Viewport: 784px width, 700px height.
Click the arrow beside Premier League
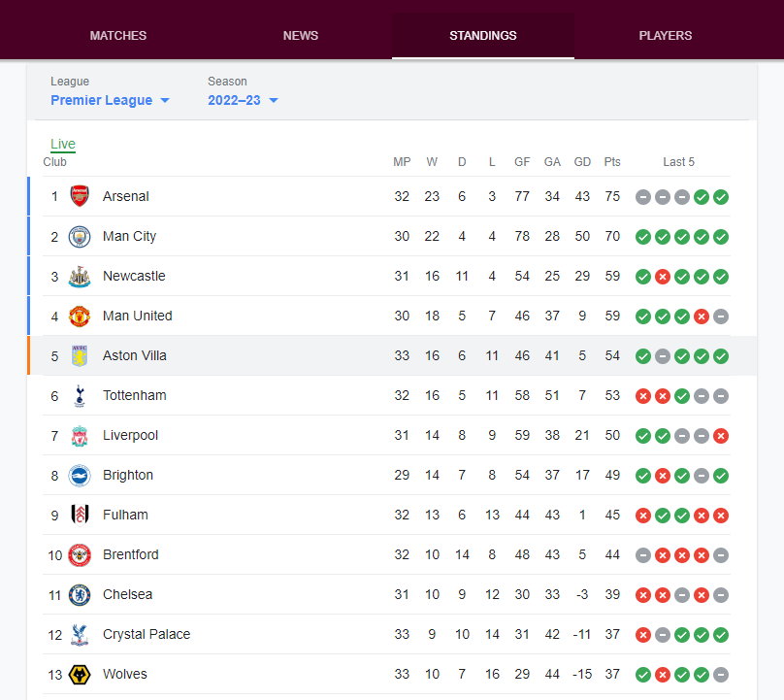[x=165, y=101]
